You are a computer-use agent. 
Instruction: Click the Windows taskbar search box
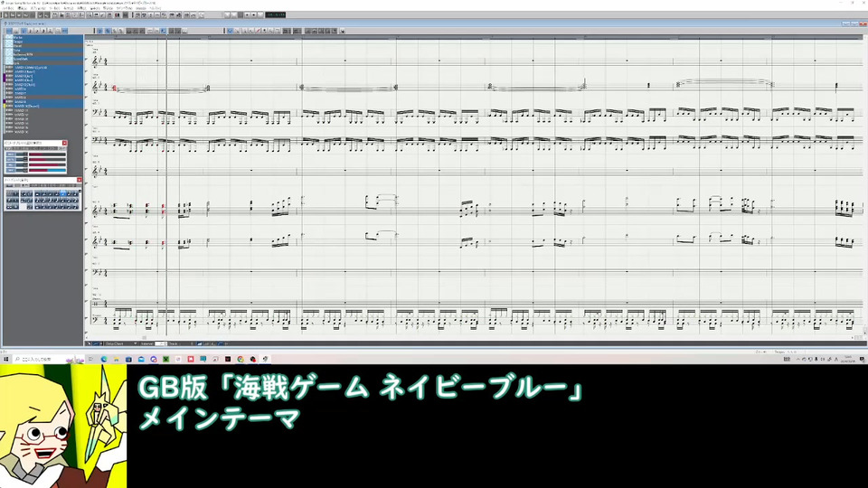49,359
